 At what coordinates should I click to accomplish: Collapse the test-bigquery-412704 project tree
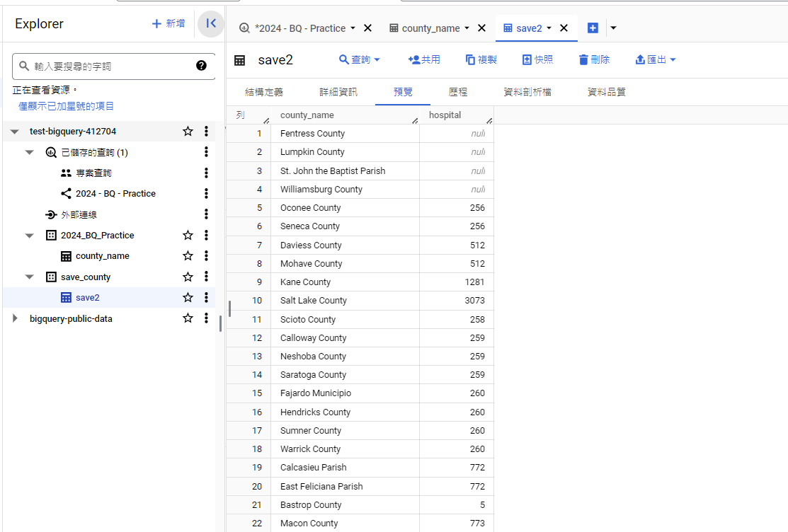click(15, 132)
